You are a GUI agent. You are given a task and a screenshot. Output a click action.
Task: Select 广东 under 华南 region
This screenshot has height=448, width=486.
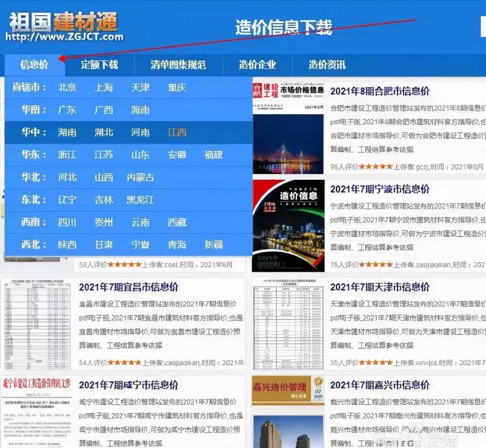(67, 110)
